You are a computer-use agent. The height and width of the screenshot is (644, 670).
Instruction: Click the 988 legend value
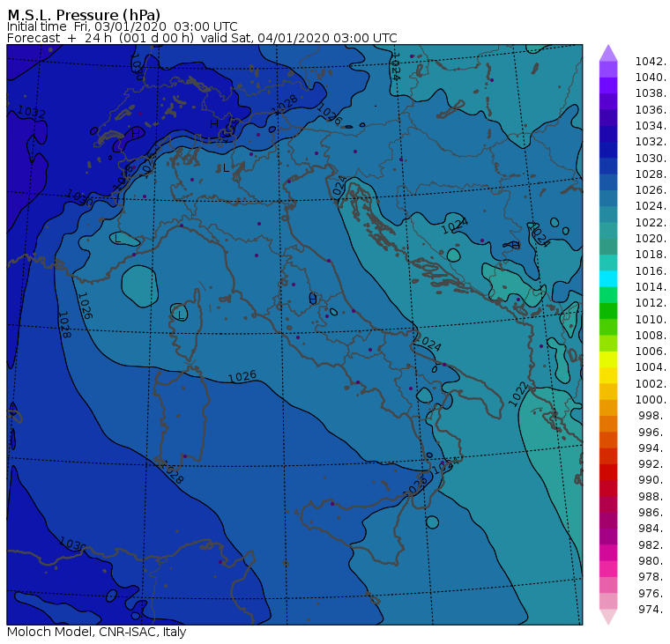(652, 497)
